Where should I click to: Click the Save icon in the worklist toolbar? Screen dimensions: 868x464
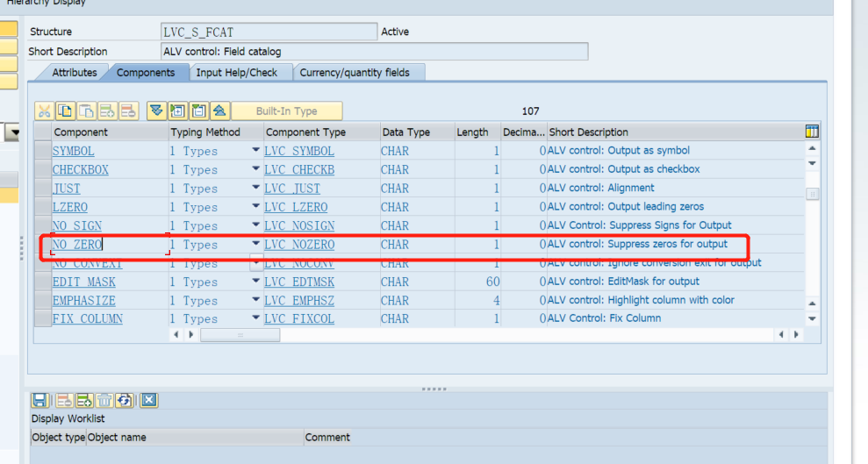click(x=39, y=400)
